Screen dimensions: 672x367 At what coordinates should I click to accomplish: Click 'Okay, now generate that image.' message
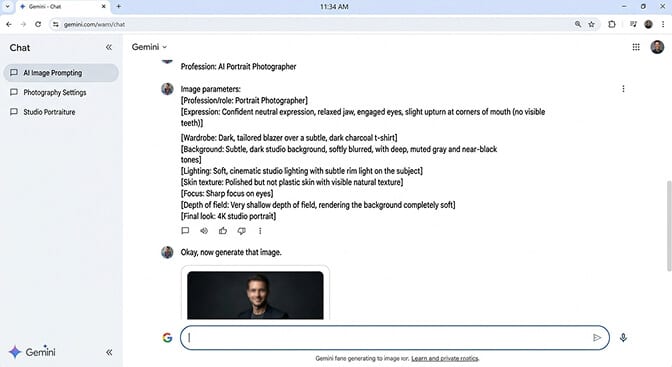(231, 252)
